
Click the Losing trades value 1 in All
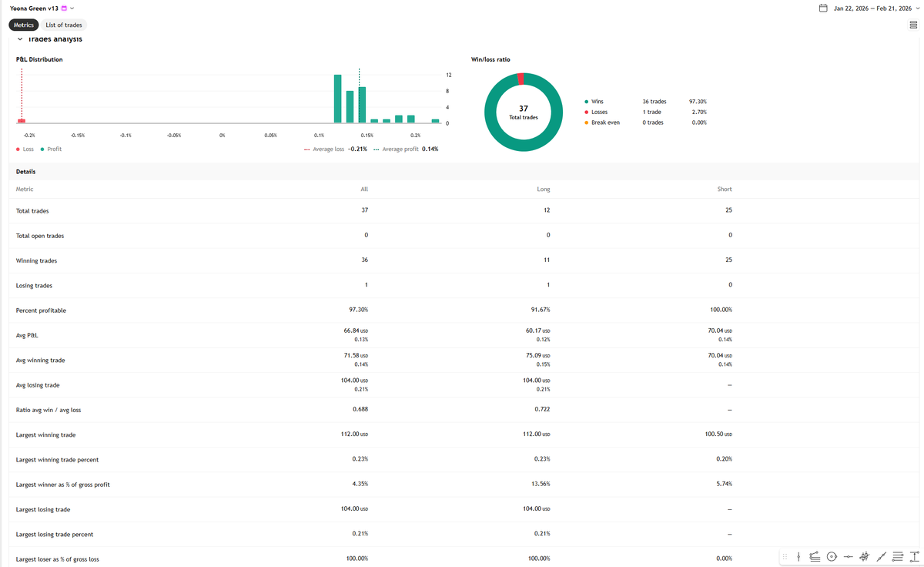click(367, 285)
